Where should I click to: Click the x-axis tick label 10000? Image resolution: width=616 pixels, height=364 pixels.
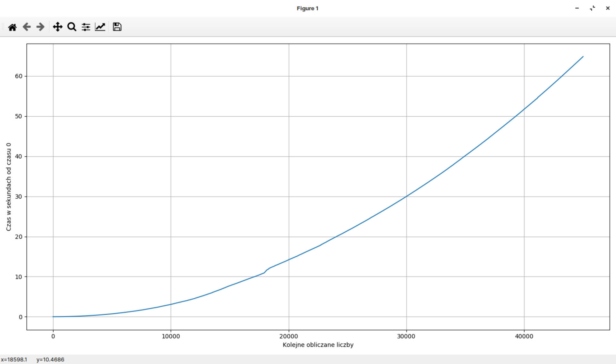(171, 336)
